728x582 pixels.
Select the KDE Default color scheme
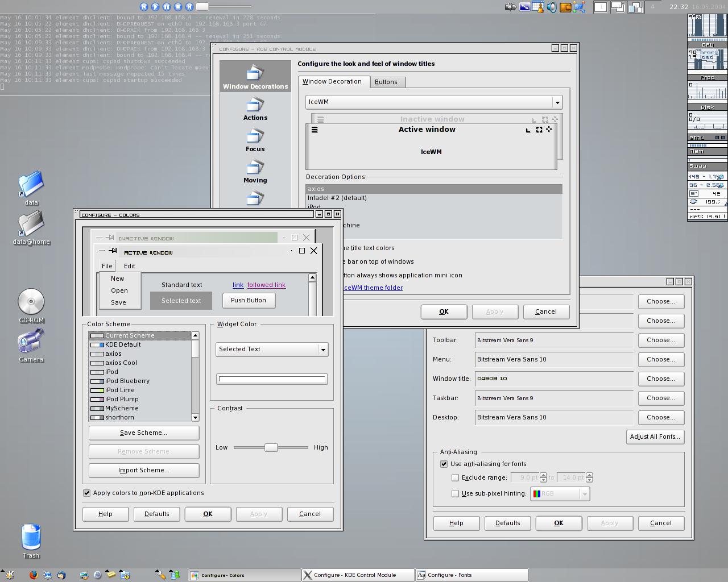pyautogui.click(x=140, y=344)
